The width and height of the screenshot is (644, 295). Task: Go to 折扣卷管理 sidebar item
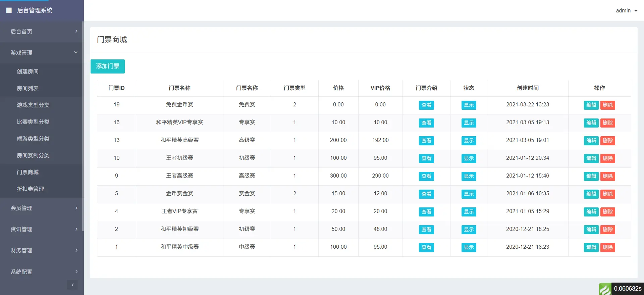(x=31, y=189)
